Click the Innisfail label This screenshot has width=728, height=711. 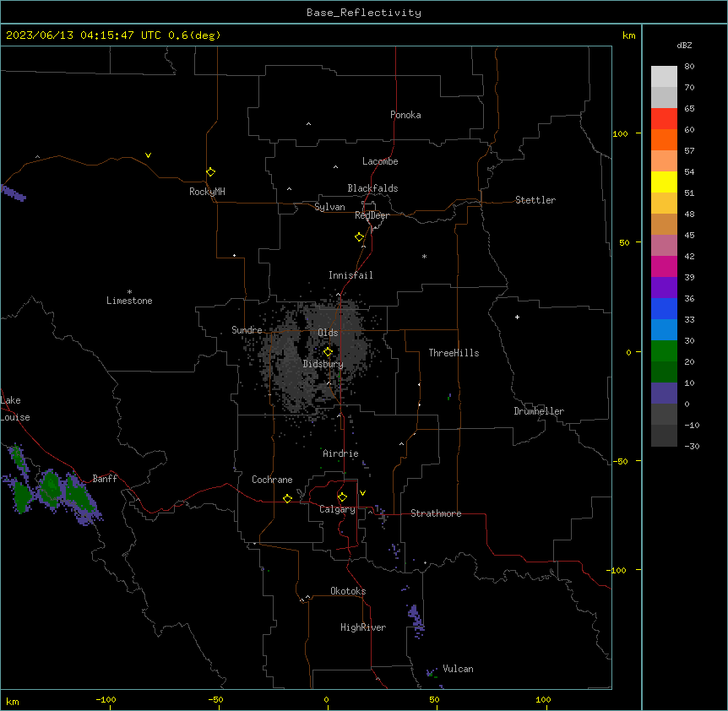coord(350,275)
